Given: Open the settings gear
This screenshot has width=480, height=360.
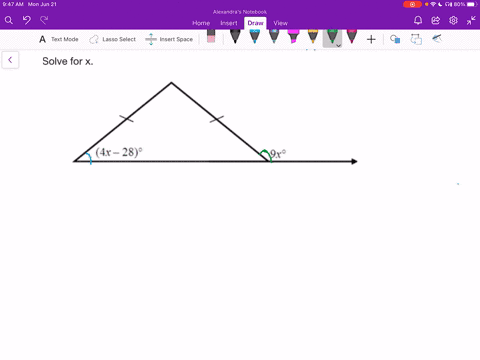Looking at the screenshot, I should (453, 20).
